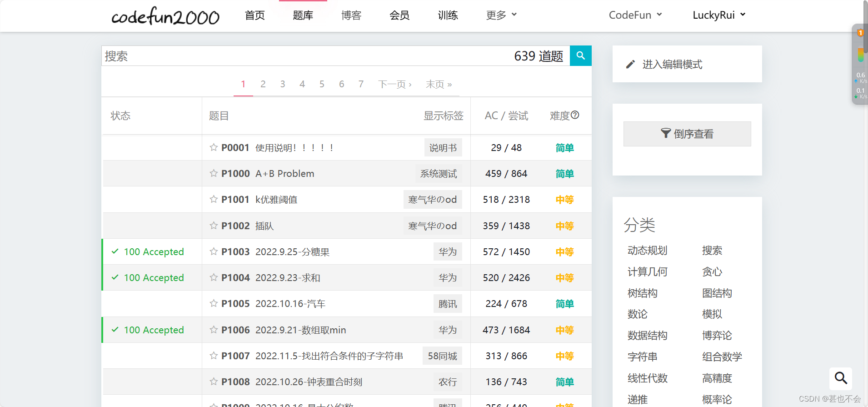Star problem P1000 A+B Problem
Viewport: 868px width, 407px height.
(x=214, y=173)
